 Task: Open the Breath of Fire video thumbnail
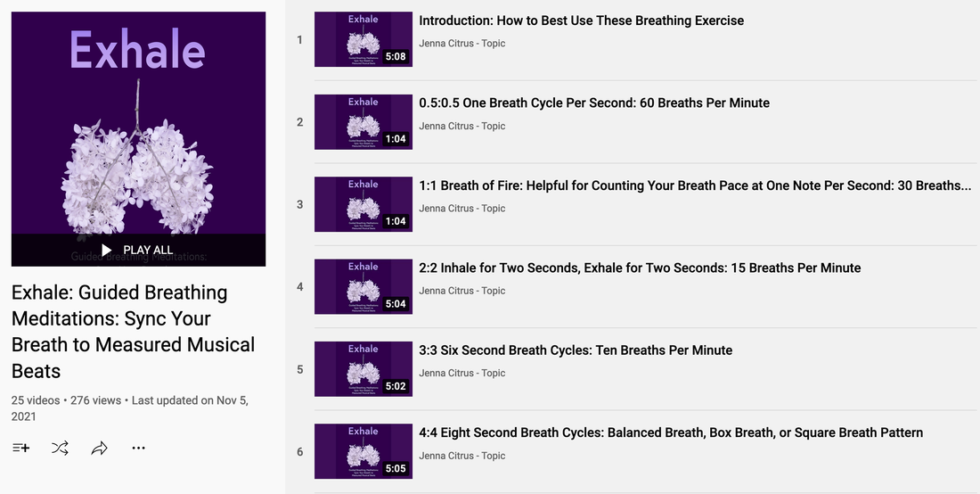tap(363, 204)
